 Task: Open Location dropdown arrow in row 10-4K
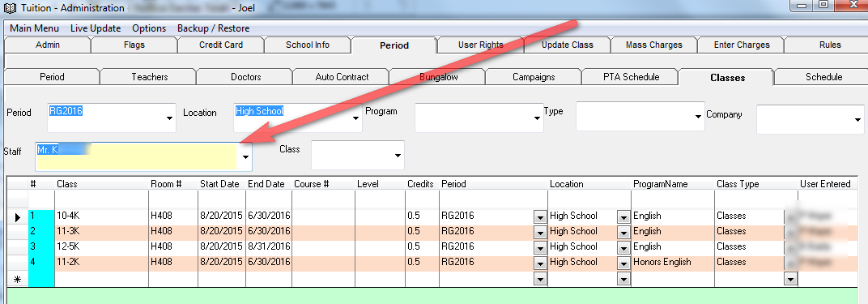(x=623, y=217)
